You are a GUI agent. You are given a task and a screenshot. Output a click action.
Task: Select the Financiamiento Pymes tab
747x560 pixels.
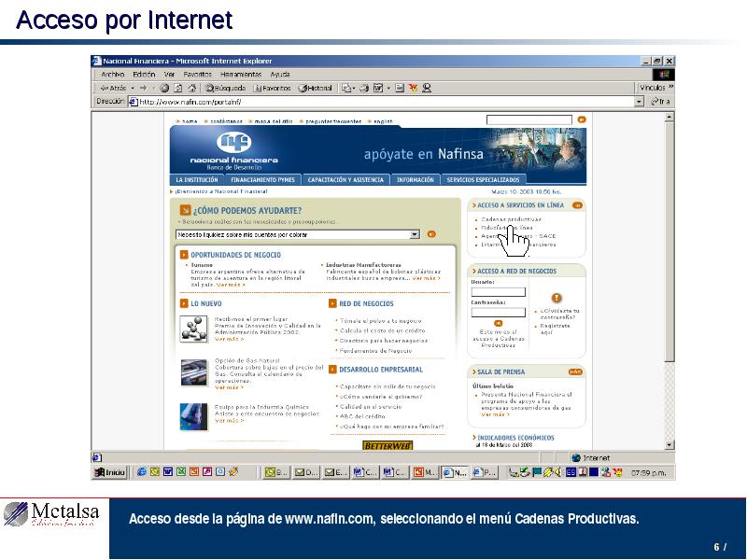pos(263,180)
